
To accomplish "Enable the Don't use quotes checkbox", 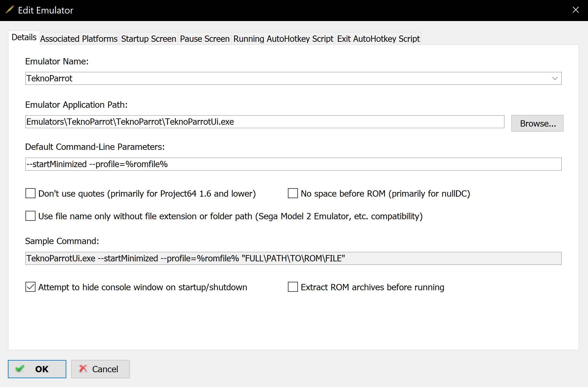I will [x=30, y=193].
